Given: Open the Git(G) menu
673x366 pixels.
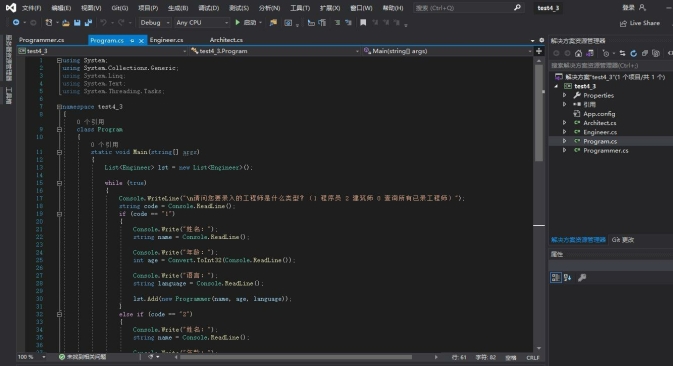Looking at the screenshot, I should point(120,8).
